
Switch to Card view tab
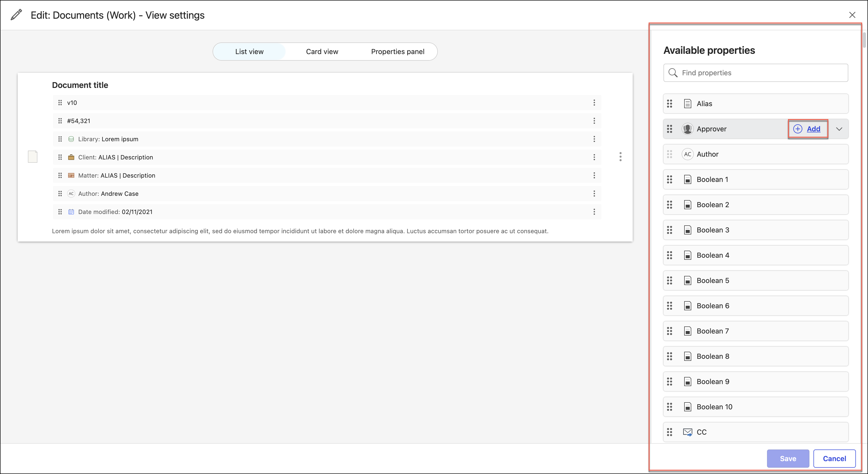[x=322, y=52]
